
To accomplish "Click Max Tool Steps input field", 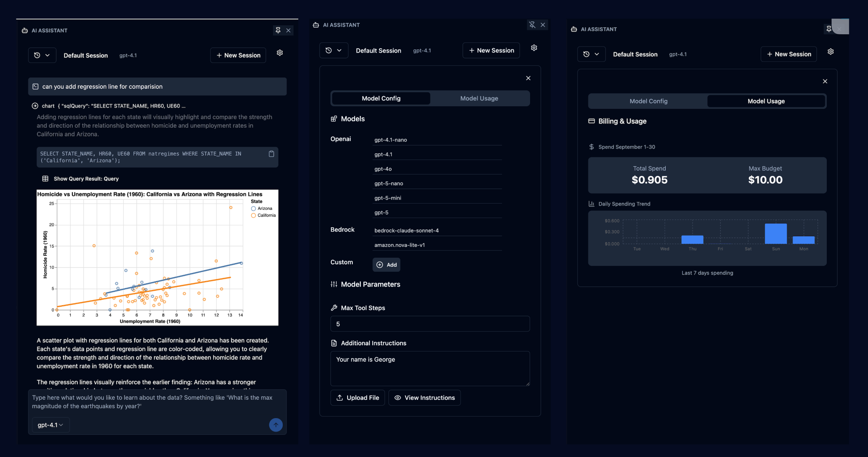I will (x=430, y=324).
